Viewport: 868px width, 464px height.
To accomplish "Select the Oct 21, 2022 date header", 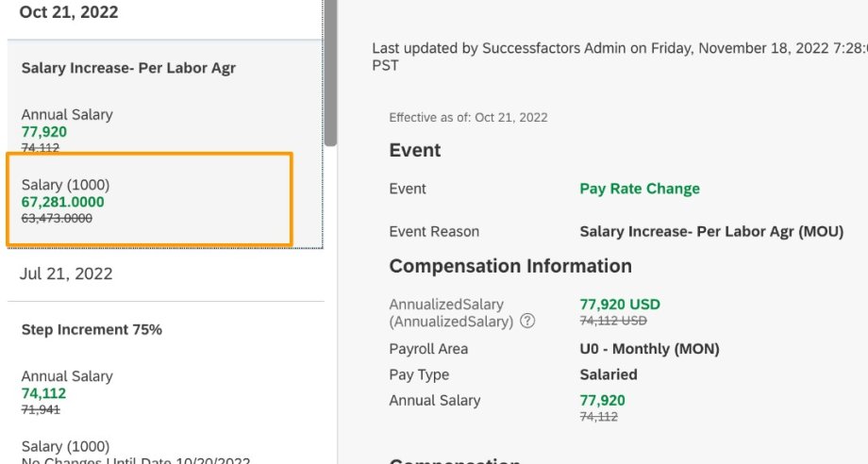I will pyautogui.click(x=69, y=13).
